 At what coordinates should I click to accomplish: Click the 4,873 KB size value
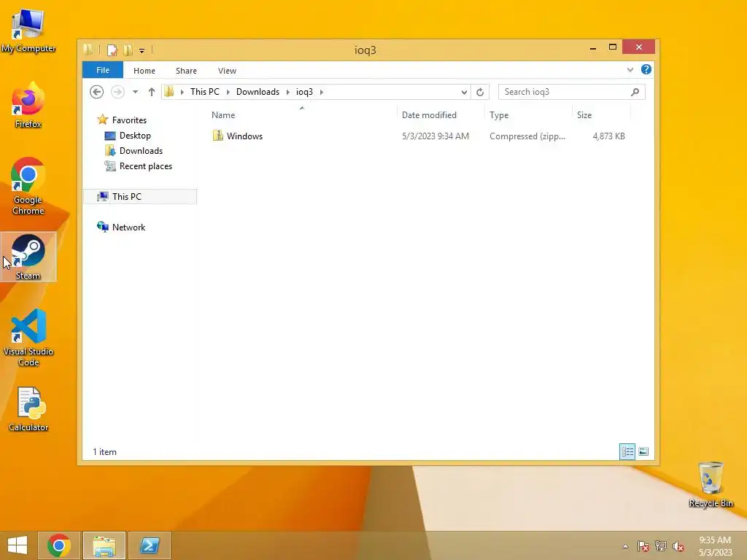pyautogui.click(x=608, y=136)
